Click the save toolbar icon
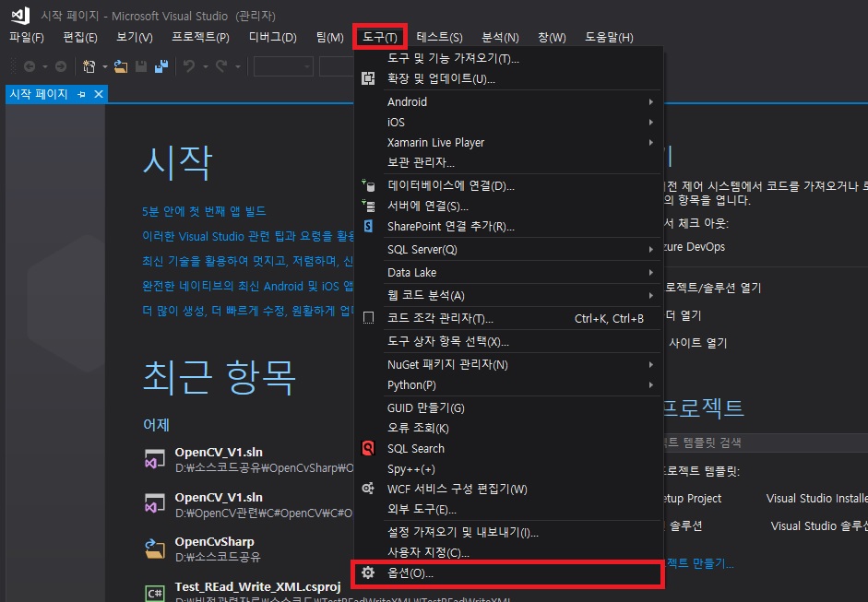 click(x=141, y=66)
